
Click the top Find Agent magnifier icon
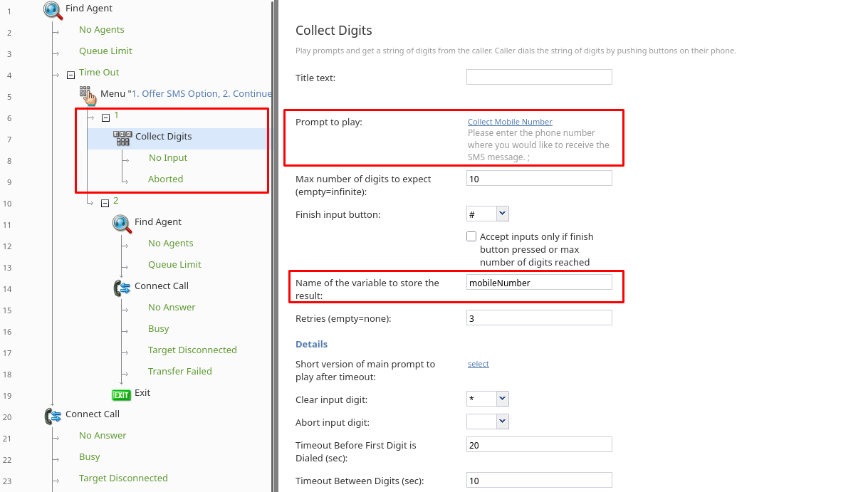click(x=53, y=9)
